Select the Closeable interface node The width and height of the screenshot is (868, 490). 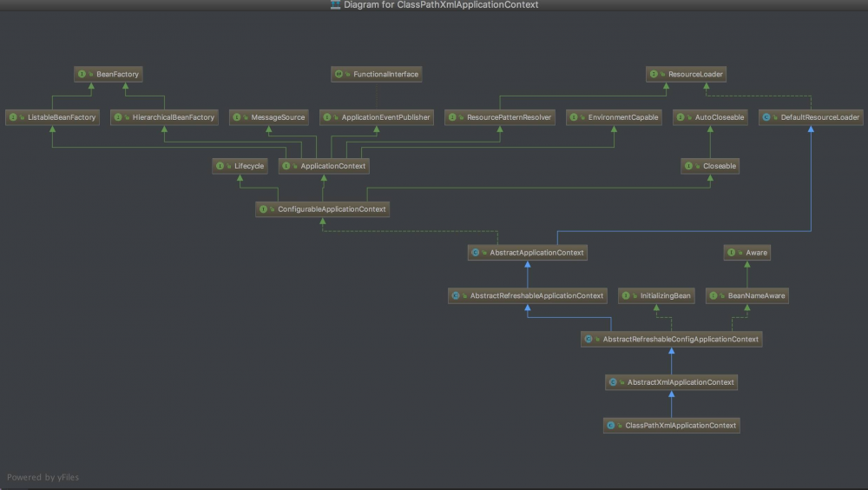pos(710,166)
